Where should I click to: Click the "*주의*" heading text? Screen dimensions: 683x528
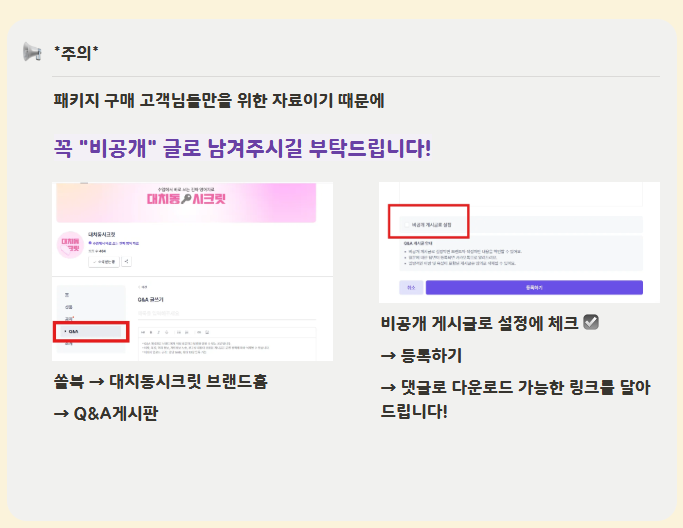76,52
